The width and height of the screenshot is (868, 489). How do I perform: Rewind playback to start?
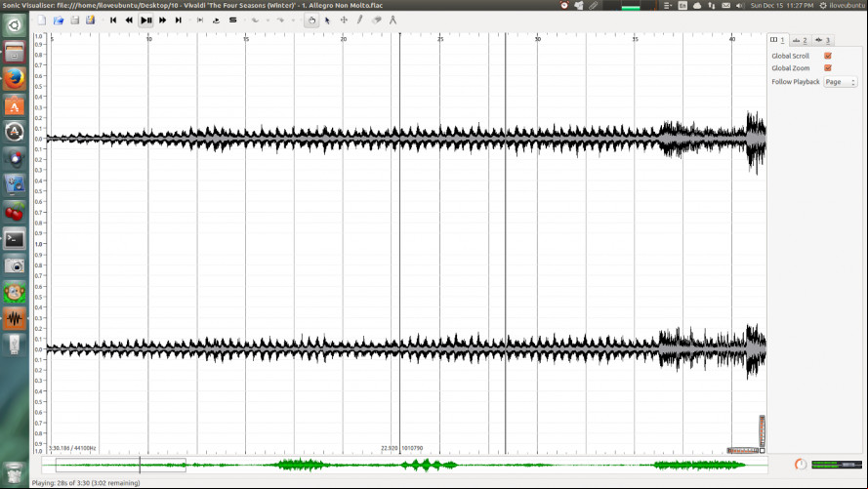click(113, 20)
